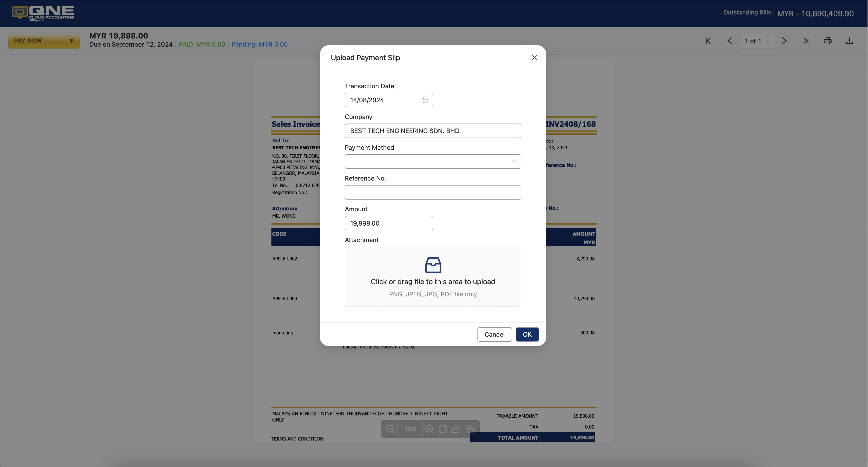Expand the Payment Method dropdown
This screenshot has height=467, width=868.
[x=433, y=162]
